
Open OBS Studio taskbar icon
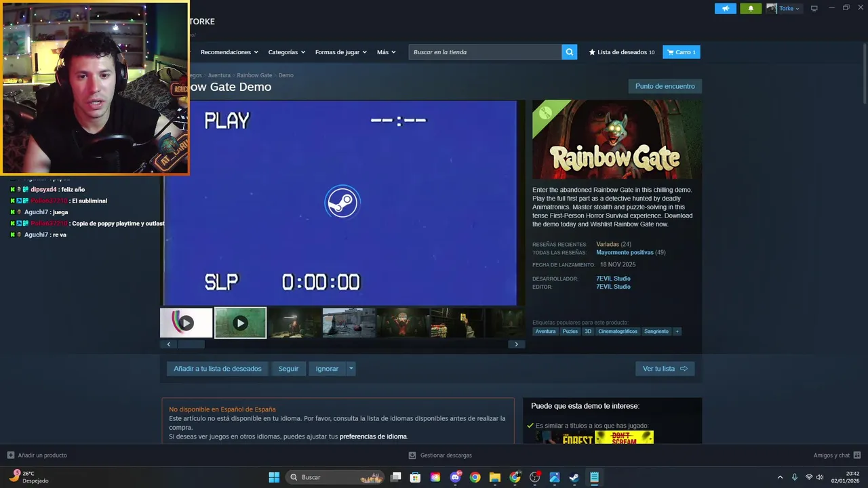tap(534, 477)
